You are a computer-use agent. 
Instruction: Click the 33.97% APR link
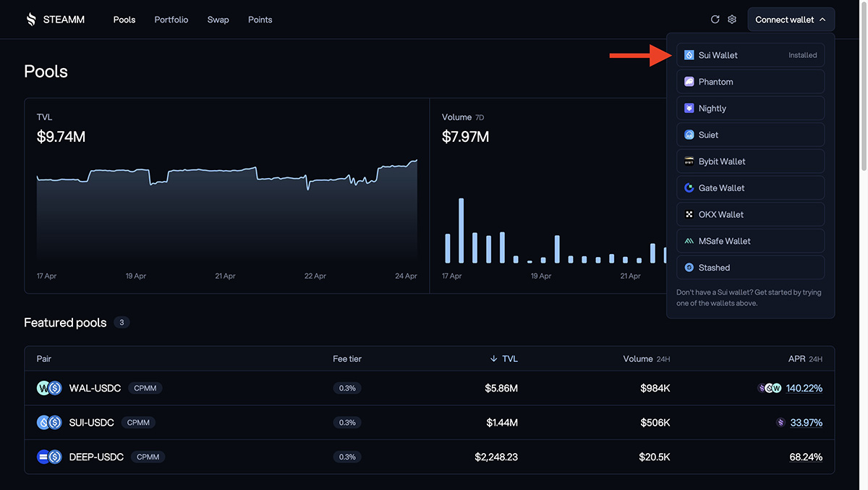point(807,423)
